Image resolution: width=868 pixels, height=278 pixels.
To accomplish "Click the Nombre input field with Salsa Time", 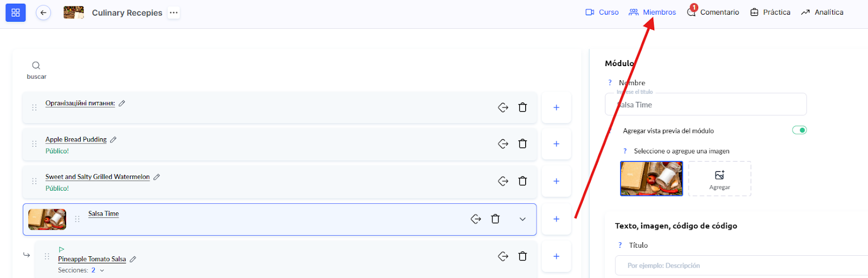I will pos(705,105).
